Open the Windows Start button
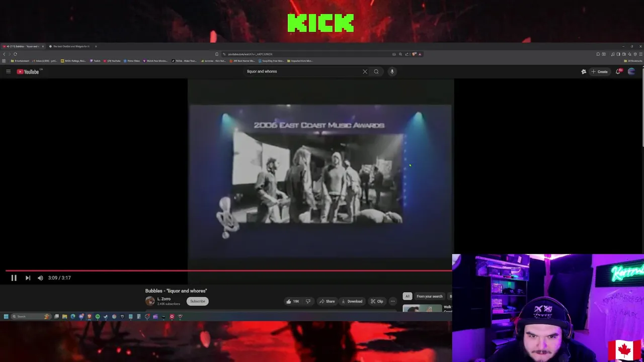 click(x=6, y=316)
